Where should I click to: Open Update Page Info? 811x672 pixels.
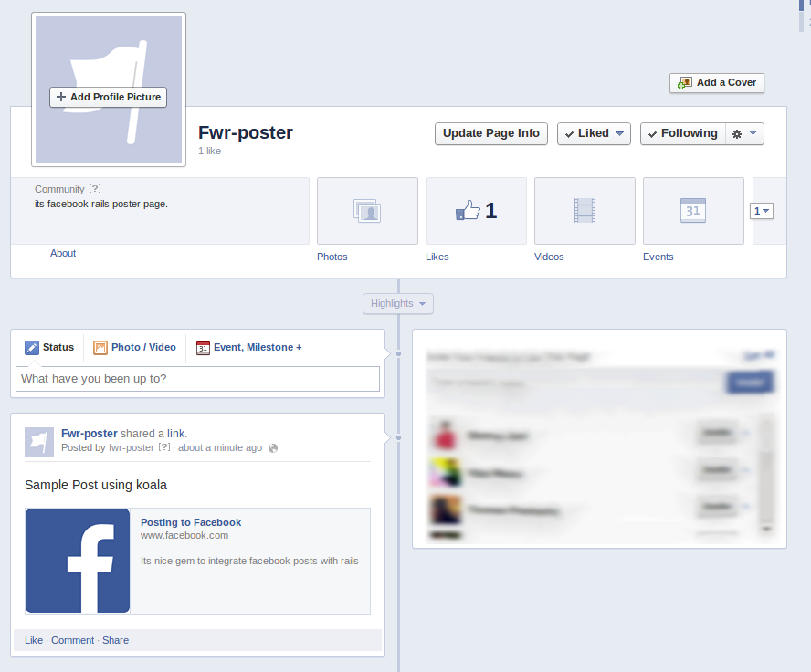click(490, 133)
